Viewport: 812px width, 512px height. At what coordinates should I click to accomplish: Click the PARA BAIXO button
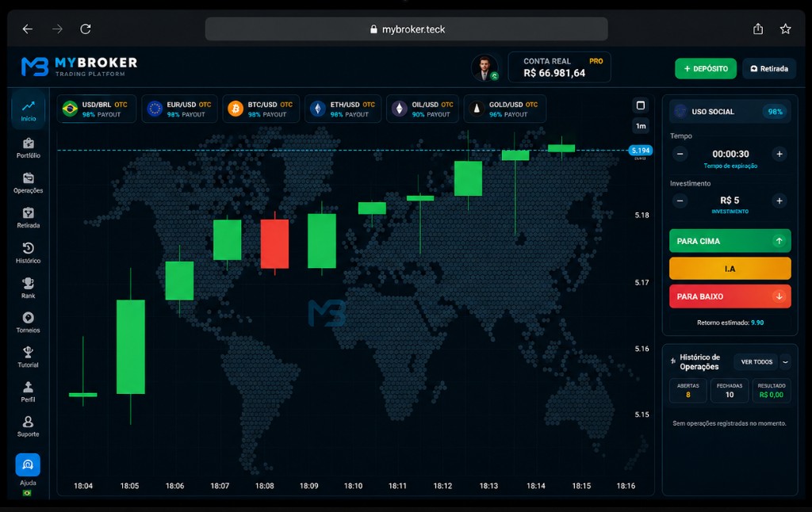pyautogui.click(x=730, y=296)
